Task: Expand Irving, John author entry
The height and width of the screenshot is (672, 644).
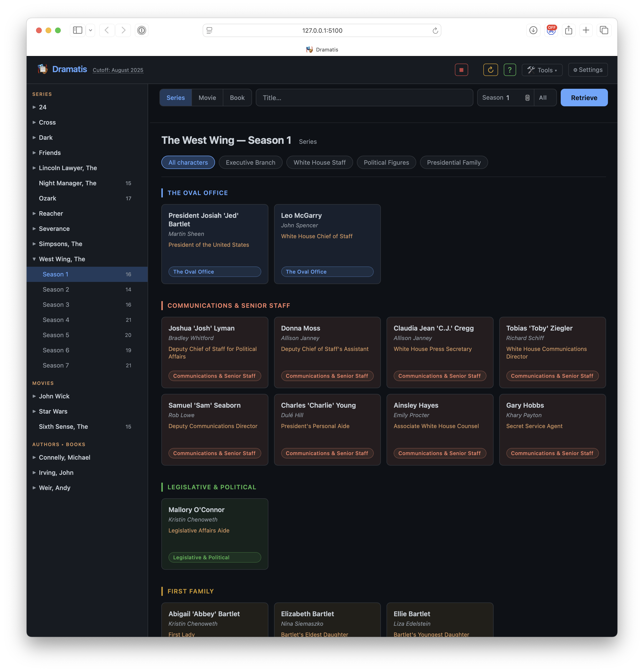Action: coord(34,473)
